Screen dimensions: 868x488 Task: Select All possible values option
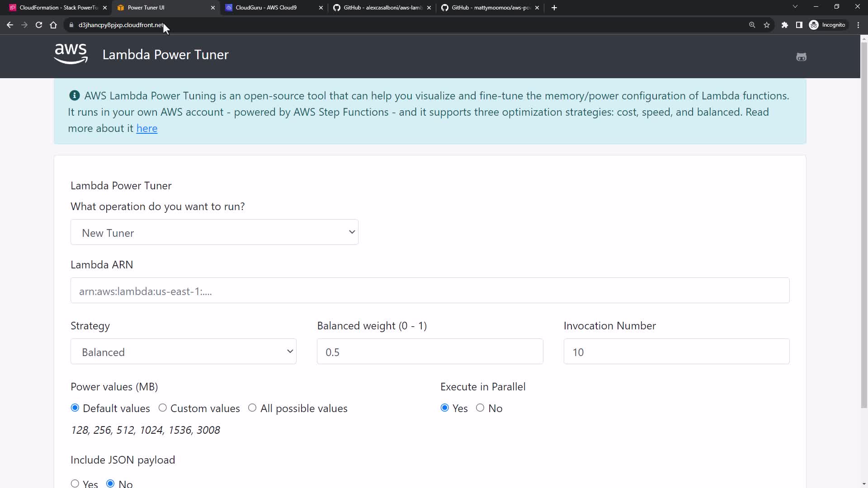252,408
